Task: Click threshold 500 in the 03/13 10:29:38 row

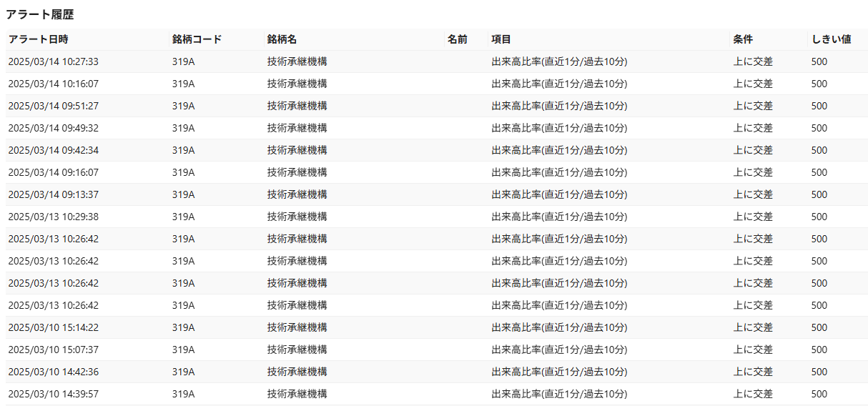Action: coord(819,217)
